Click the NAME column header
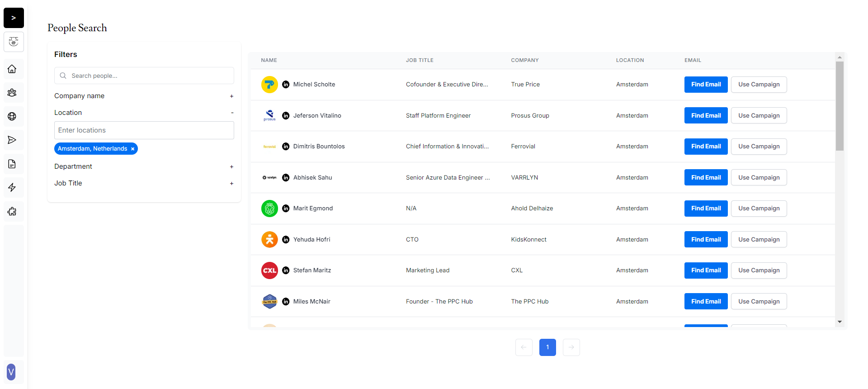The image size is (868, 389). (269, 60)
